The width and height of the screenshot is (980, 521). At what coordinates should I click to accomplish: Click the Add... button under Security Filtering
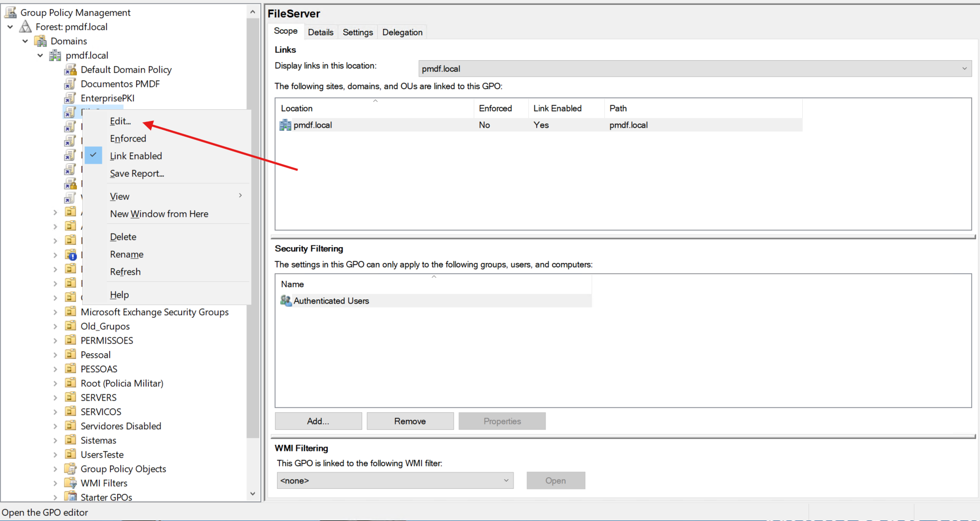[318, 421]
